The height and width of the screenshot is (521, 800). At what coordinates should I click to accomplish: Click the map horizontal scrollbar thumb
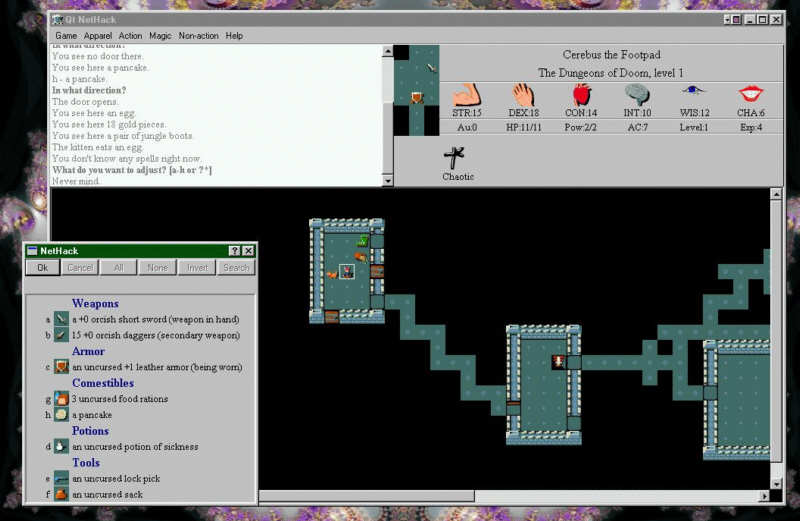pyautogui.click(x=367, y=495)
